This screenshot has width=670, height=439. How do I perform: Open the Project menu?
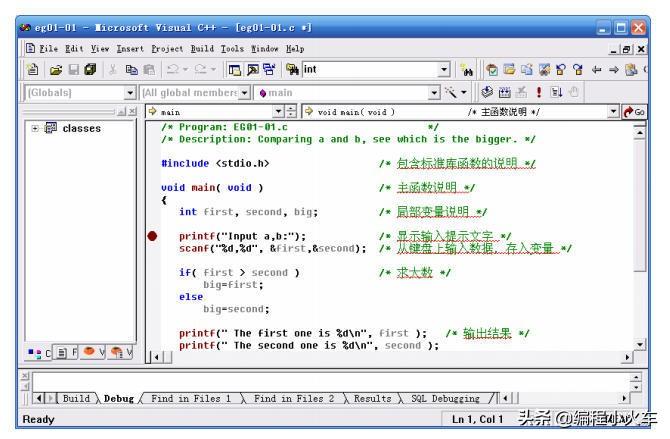(167, 49)
